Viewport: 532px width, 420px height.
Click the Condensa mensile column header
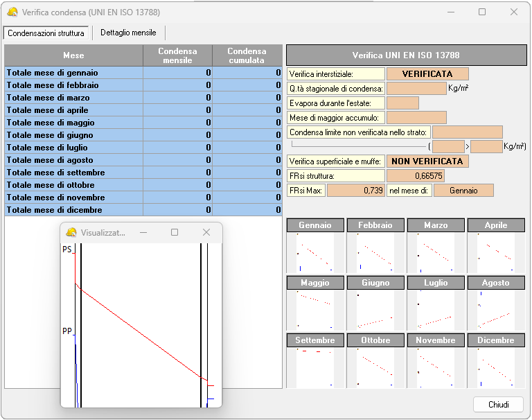tap(177, 55)
